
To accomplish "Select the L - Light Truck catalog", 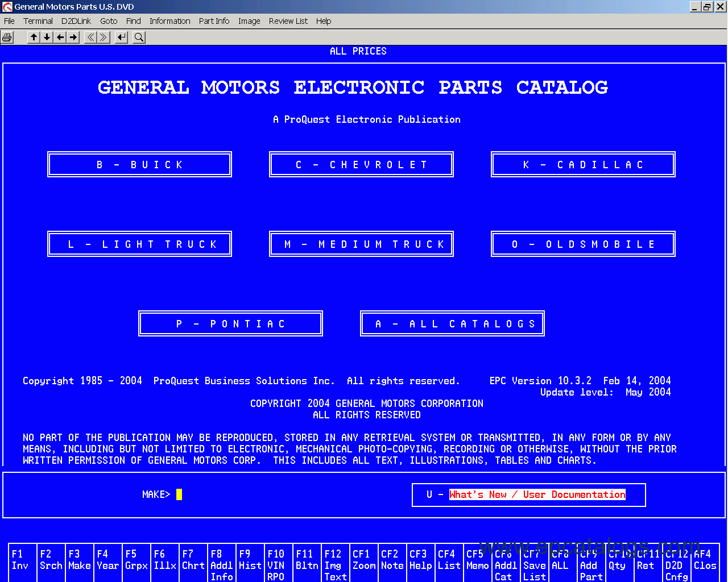I will [x=139, y=244].
